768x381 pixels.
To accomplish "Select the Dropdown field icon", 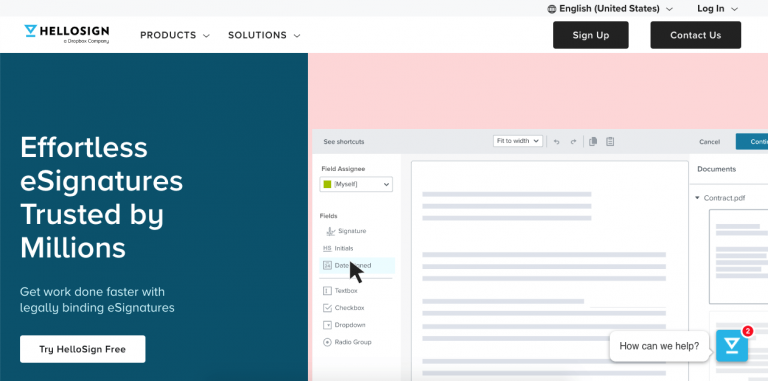I will 327,325.
